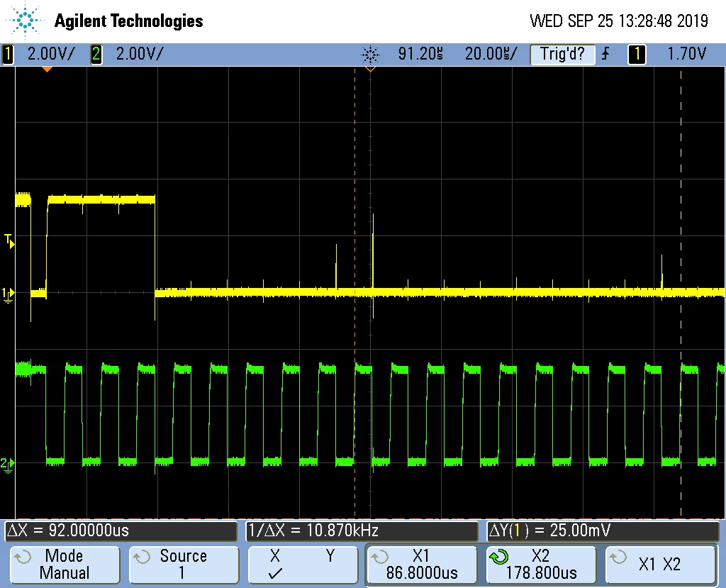This screenshot has width=726, height=588.
Task: Click the Mode softkey rotary arrow icon
Action: (22, 557)
